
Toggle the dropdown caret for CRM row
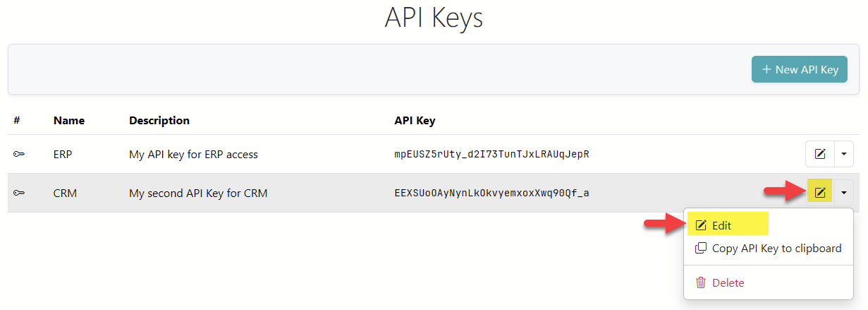click(x=844, y=192)
